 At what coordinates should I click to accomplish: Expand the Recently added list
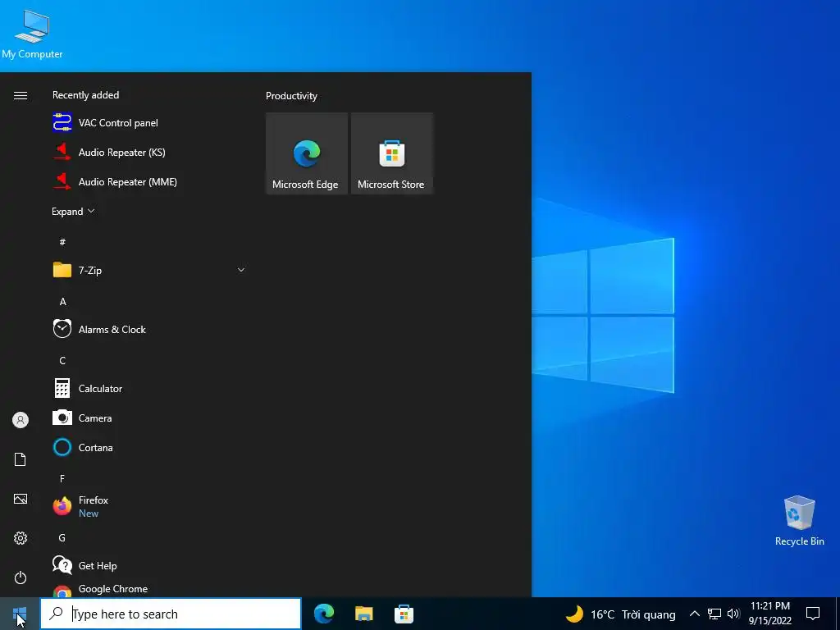tap(73, 211)
